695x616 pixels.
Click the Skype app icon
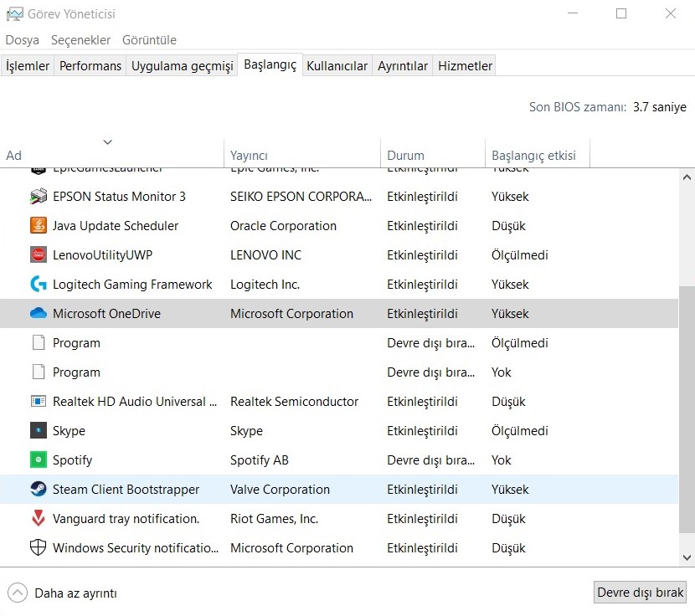click(x=39, y=430)
